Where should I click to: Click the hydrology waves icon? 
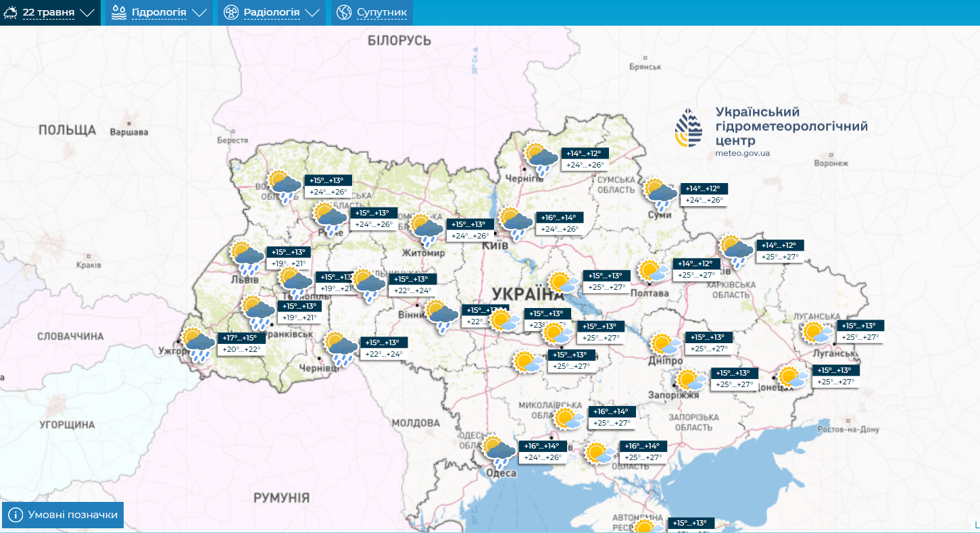120,11
